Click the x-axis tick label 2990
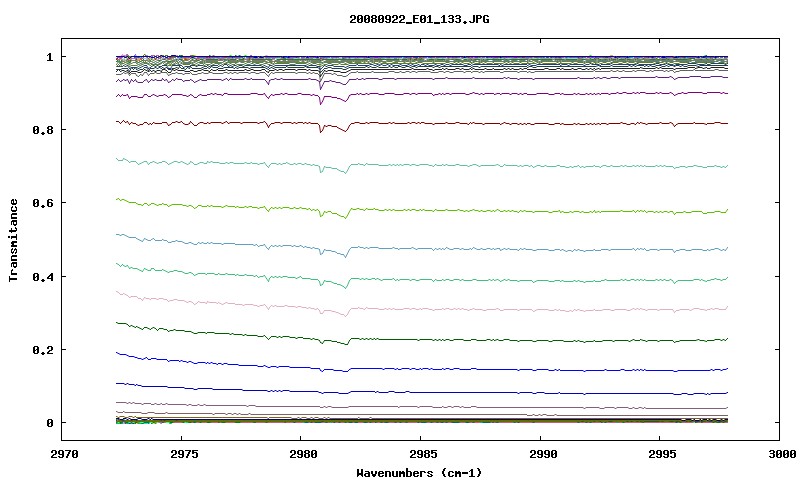 tap(543, 454)
